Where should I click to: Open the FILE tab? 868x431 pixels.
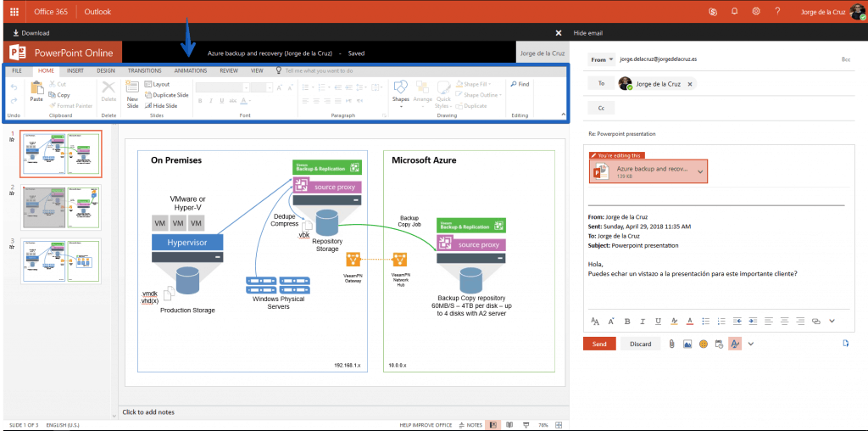[17, 71]
